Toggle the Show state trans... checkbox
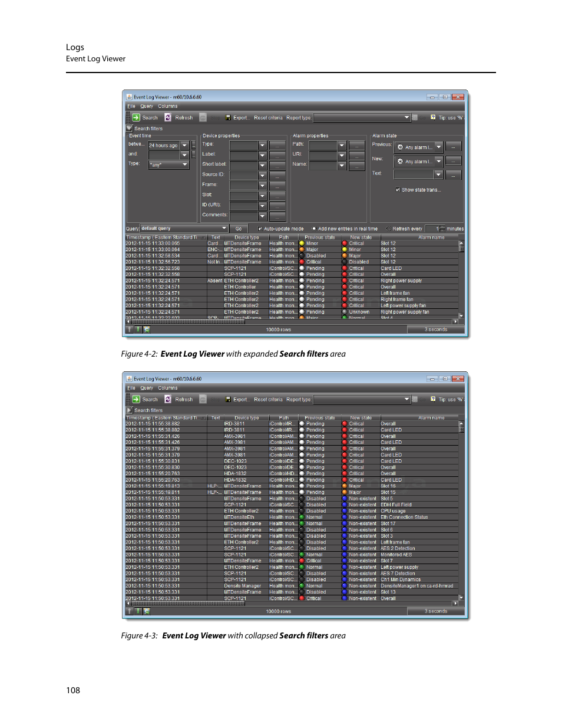 (x=398, y=190)
